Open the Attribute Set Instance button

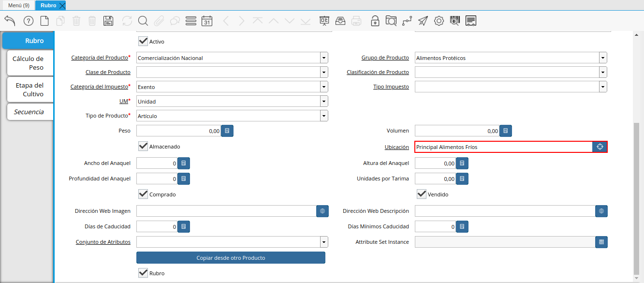click(x=601, y=242)
